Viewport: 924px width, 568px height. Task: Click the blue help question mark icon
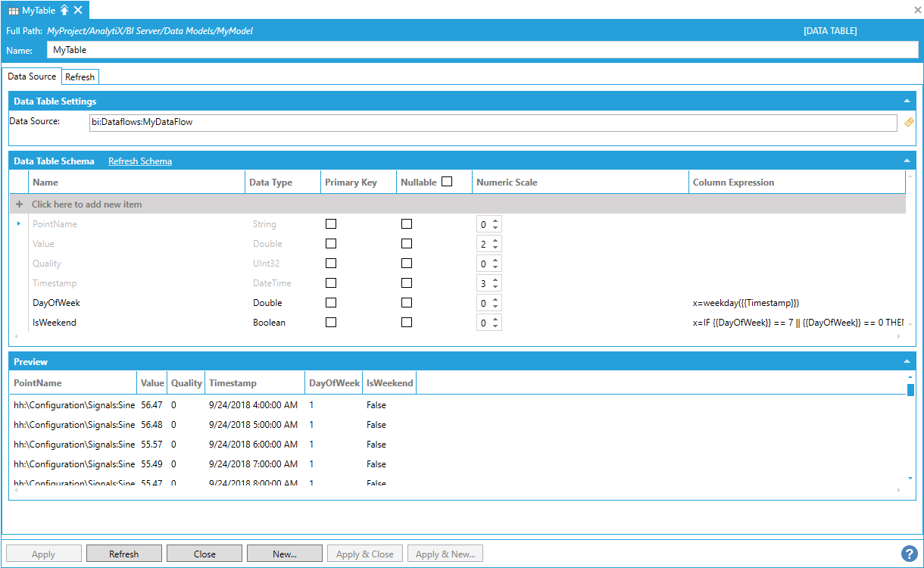909,554
